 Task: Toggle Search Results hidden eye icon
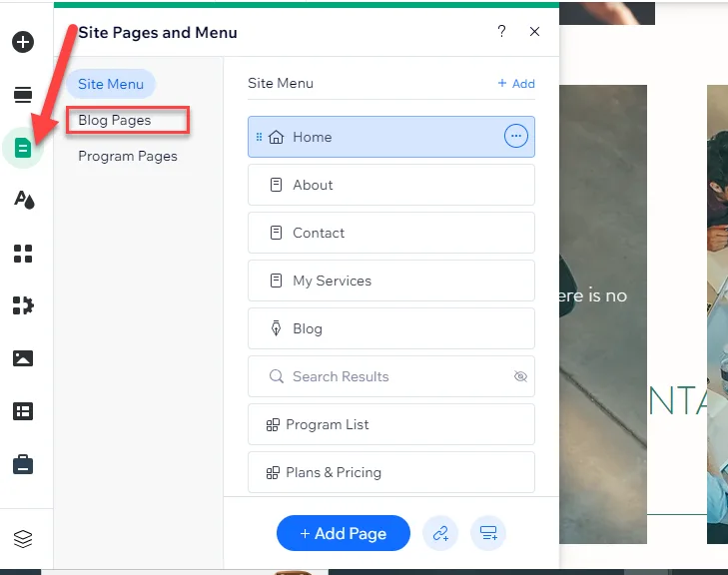tap(520, 376)
